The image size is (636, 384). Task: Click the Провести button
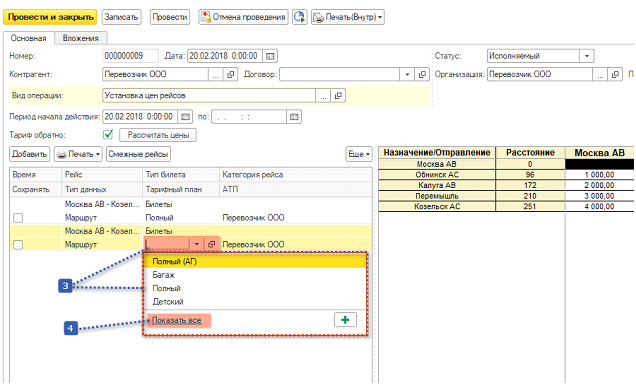click(170, 17)
